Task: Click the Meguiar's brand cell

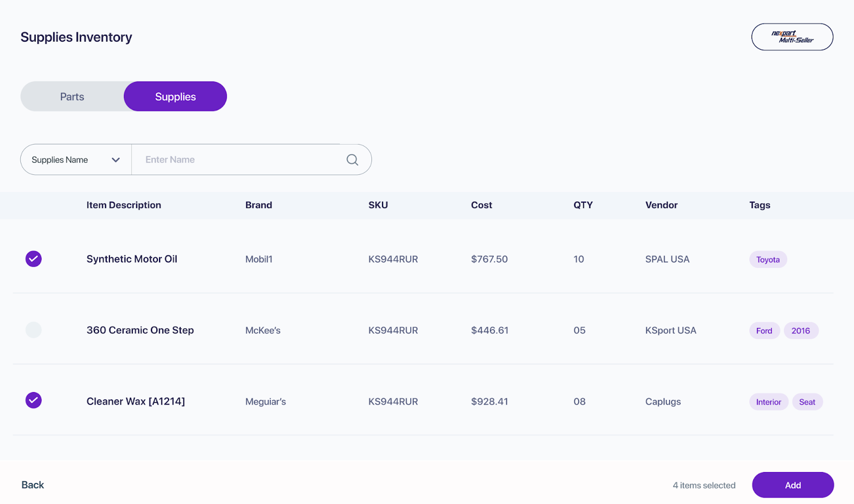Action: [266, 402]
